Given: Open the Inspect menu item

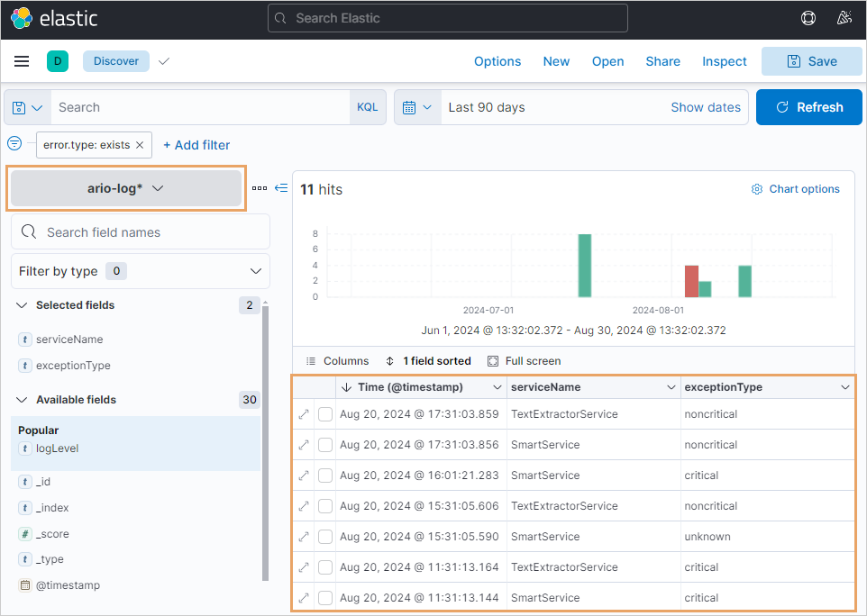Looking at the screenshot, I should [724, 61].
